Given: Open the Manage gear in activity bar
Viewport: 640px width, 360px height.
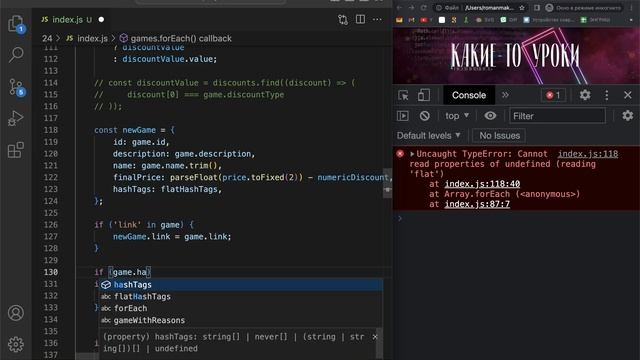Looking at the screenshot, I should (16, 344).
